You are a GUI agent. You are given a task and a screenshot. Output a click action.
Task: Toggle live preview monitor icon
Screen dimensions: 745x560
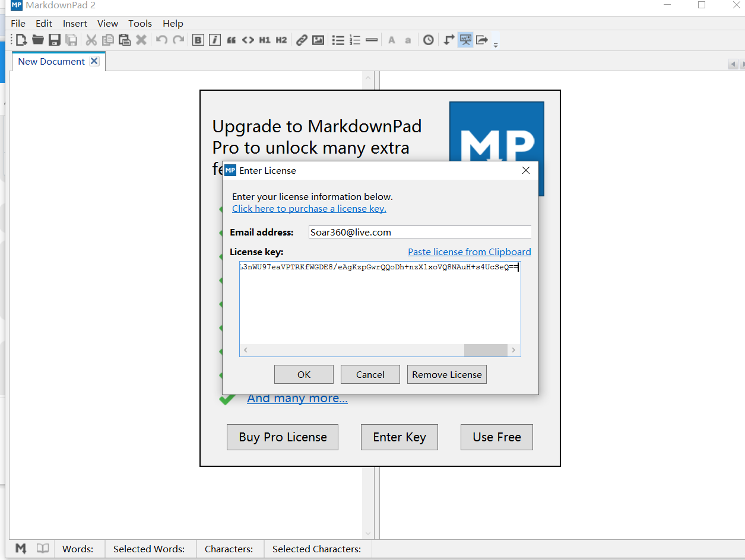pyautogui.click(x=465, y=40)
